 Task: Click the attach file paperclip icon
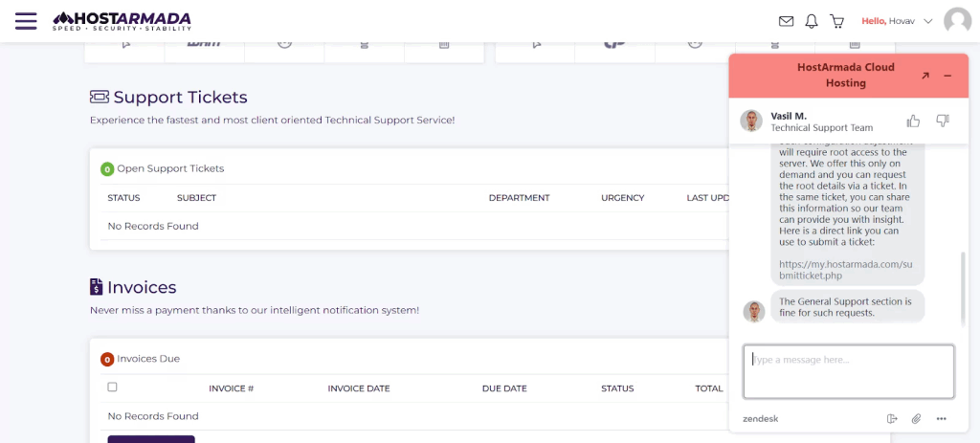[x=916, y=418]
